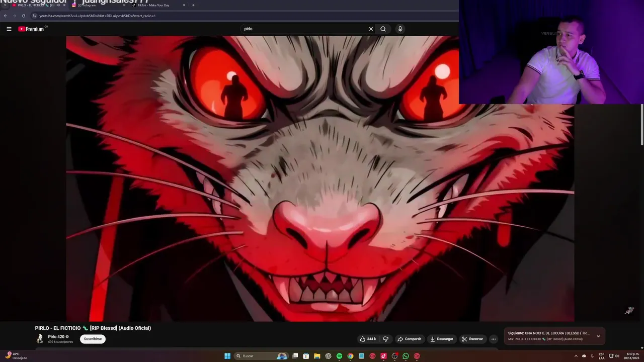644x362 pixels.
Task: Open Notepad from the taskbar
Action: coord(361,356)
